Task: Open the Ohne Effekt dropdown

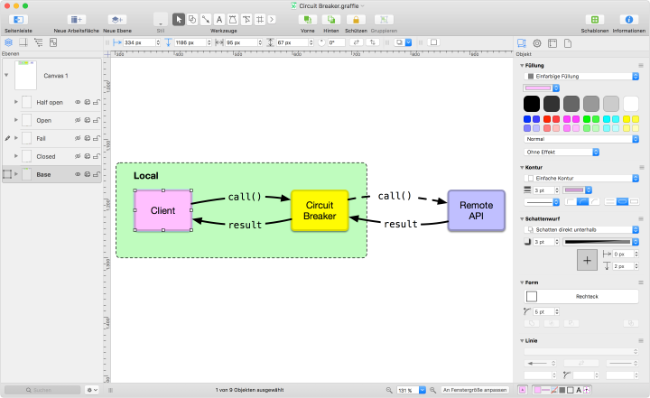Action: pyautogui.click(x=562, y=152)
